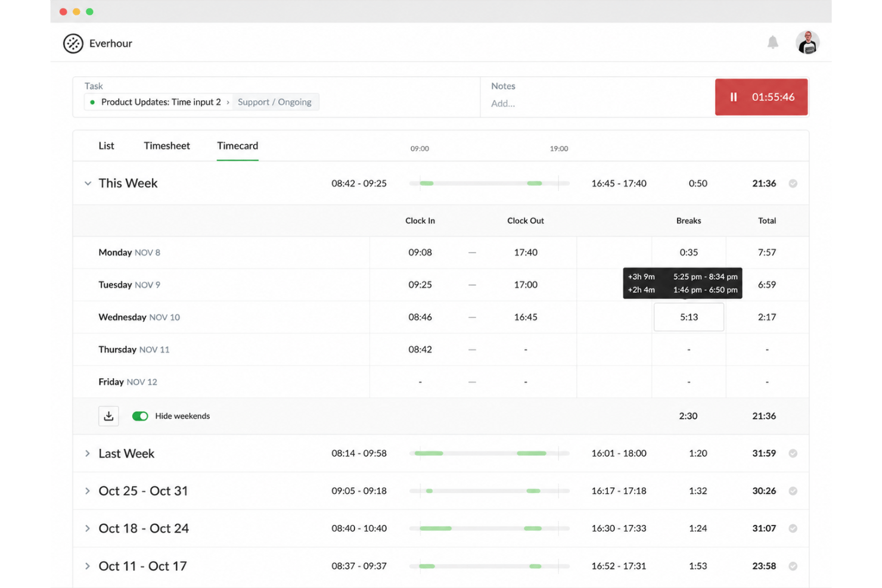
Task: Click Tuesday total 6:59
Action: 767,285
